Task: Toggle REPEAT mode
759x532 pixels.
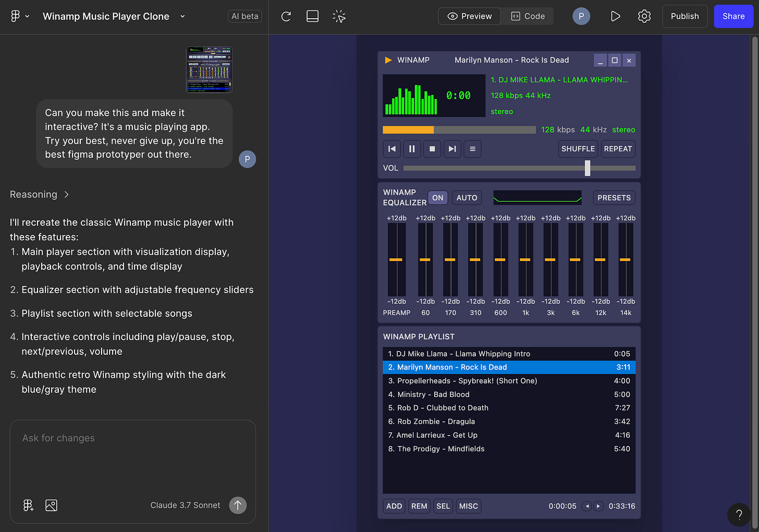Action: click(x=618, y=149)
